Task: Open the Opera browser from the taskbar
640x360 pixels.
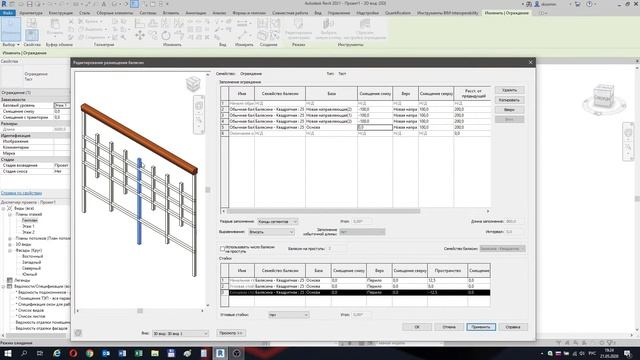Action: 73,353
